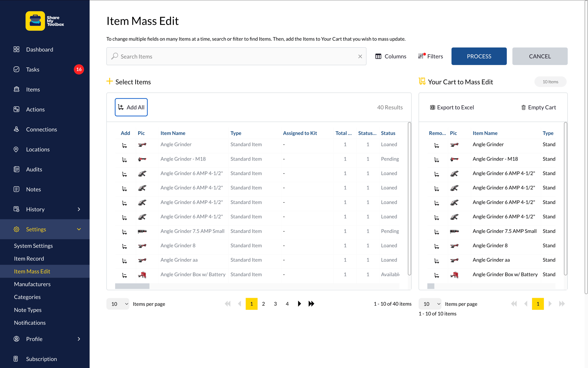This screenshot has height=368, width=588.
Task: Remove Angle Grinder aa from cart
Action: click(x=436, y=260)
